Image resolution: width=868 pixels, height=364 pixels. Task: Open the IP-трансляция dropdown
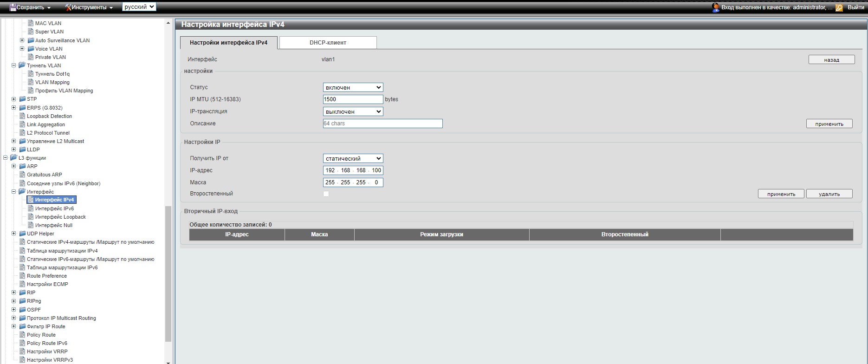pos(353,111)
